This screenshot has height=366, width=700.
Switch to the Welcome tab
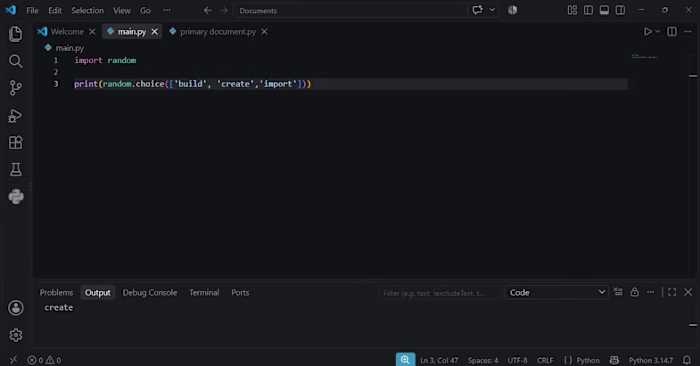pyautogui.click(x=67, y=32)
